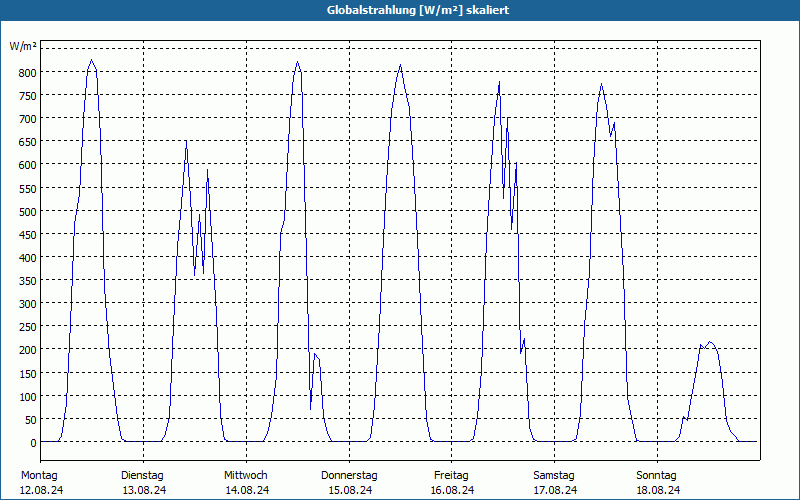800x500 pixels.
Task: Click the date 17.08.24
Action: [x=556, y=490]
